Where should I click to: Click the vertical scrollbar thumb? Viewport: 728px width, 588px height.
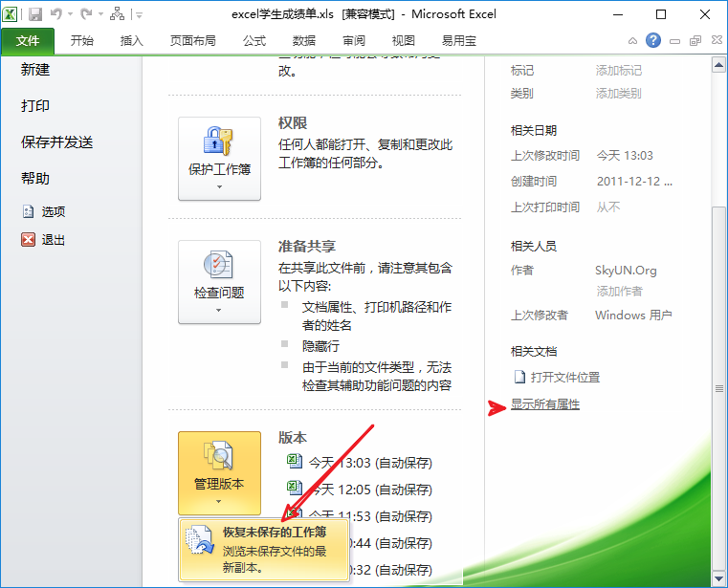[718, 388]
